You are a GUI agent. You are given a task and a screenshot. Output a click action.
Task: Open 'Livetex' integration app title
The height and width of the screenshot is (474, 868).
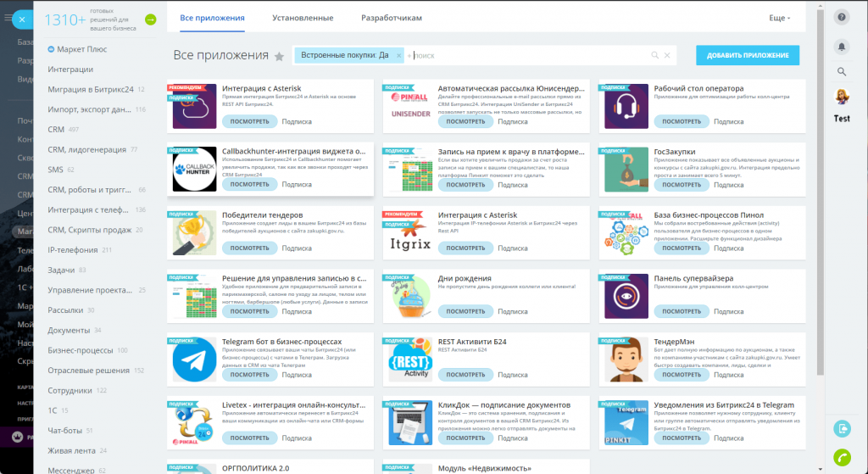(293, 404)
